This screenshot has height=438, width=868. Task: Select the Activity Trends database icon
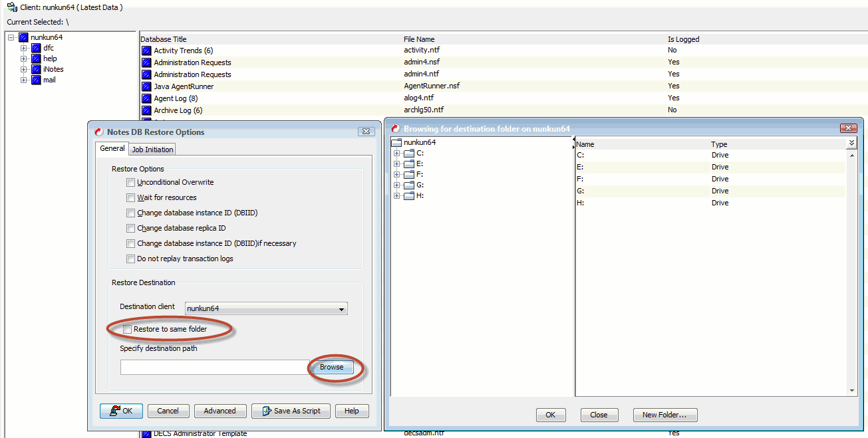click(146, 50)
